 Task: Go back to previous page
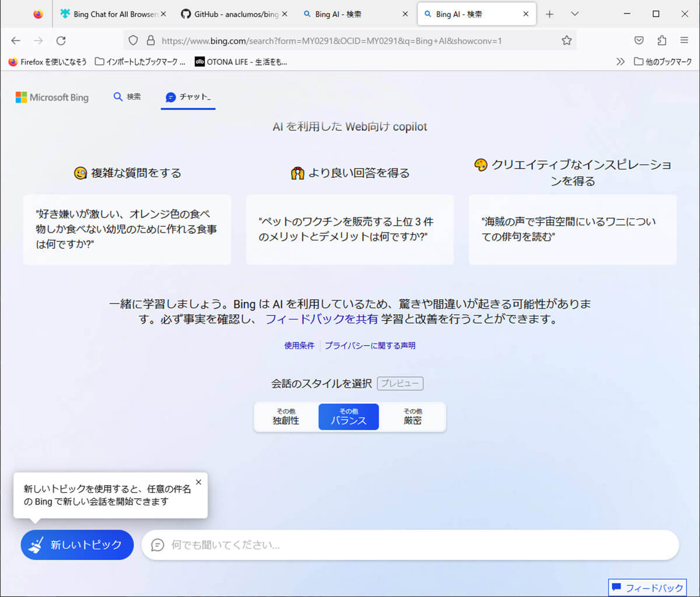click(x=16, y=40)
